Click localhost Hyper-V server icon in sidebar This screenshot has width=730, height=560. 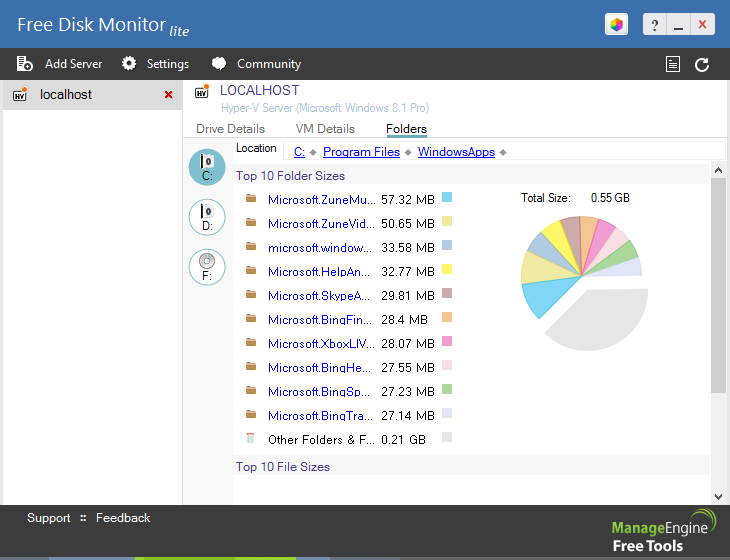(x=20, y=94)
